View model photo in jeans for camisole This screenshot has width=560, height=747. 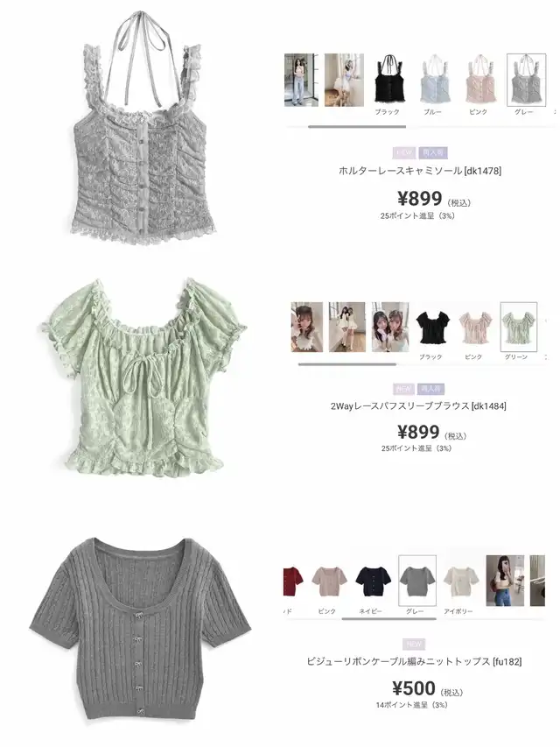[x=301, y=80]
